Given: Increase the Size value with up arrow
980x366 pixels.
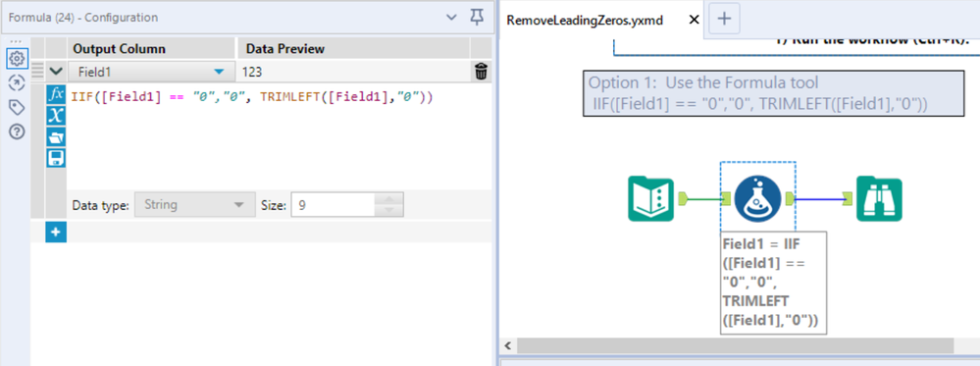Looking at the screenshot, I should tap(388, 198).
